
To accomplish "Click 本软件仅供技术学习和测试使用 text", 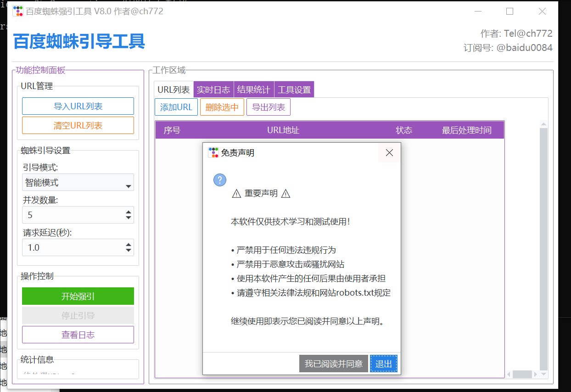I will pos(291,222).
